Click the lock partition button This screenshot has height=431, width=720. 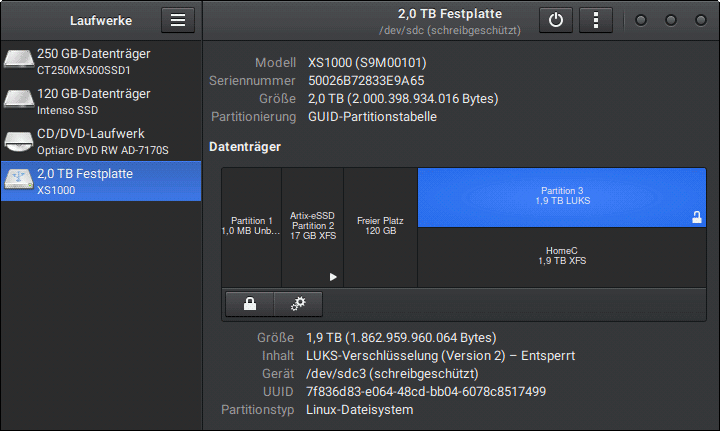click(250, 304)
